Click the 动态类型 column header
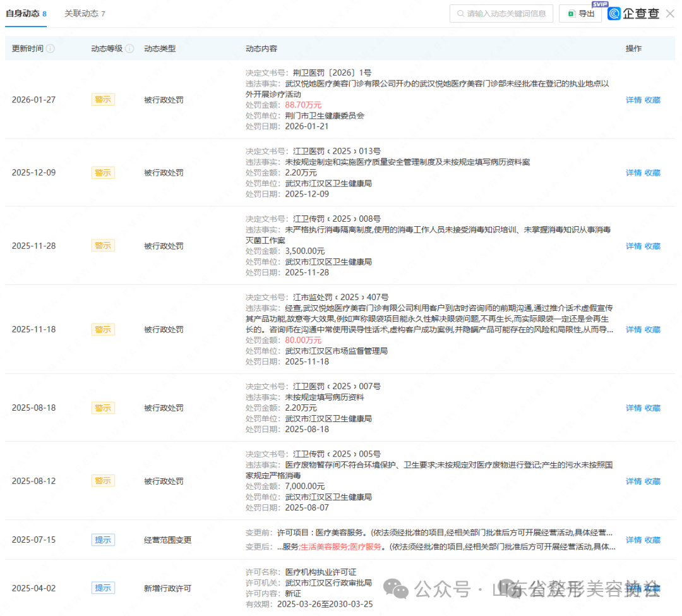The width and height of the screenshot is (682, 616). 160,49
